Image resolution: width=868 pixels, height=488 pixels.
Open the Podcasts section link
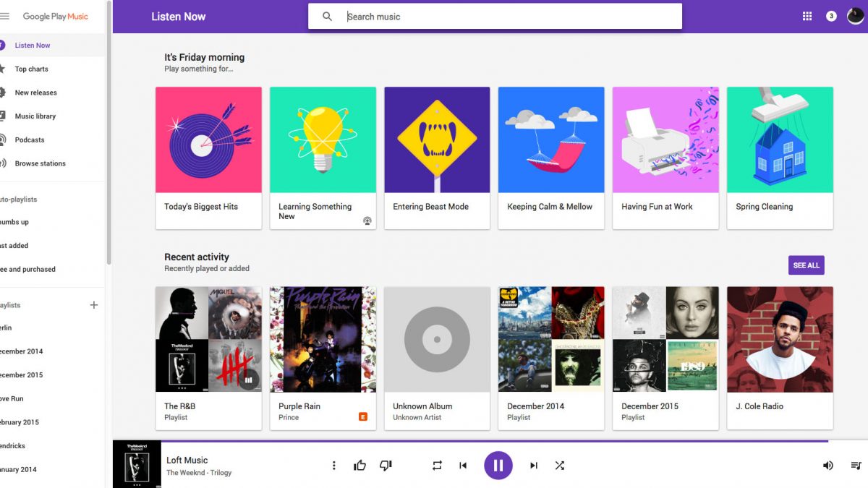click(29, 140)
